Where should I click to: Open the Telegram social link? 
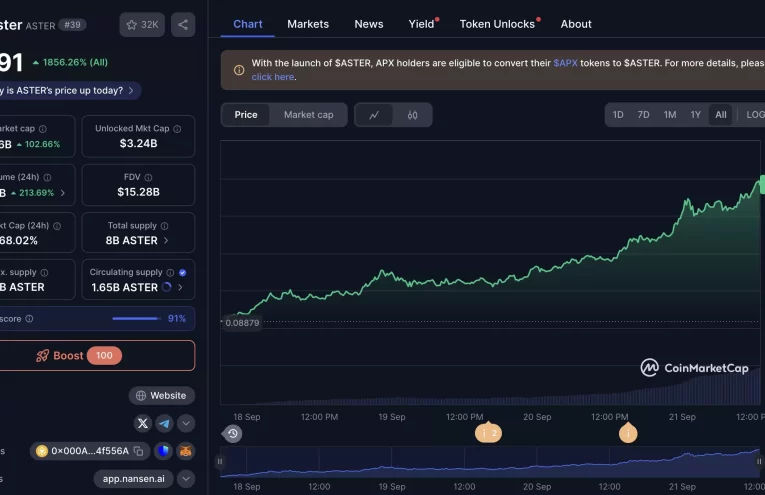[x=164, y=423]
